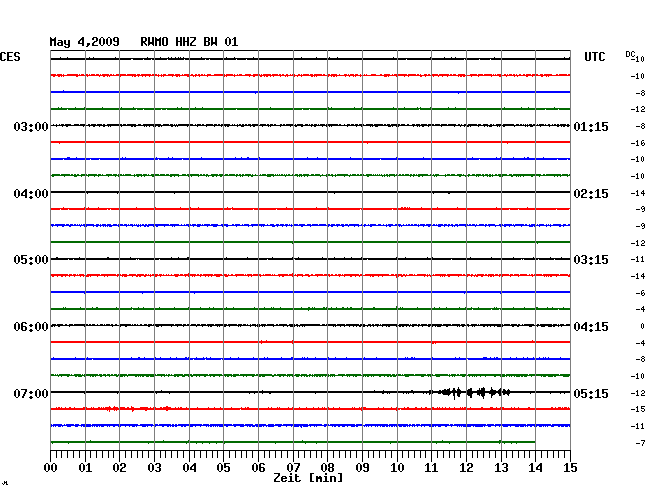Select the 05:15 UTC time label
This screenshot has height=494, width=650.
(591, 393)
